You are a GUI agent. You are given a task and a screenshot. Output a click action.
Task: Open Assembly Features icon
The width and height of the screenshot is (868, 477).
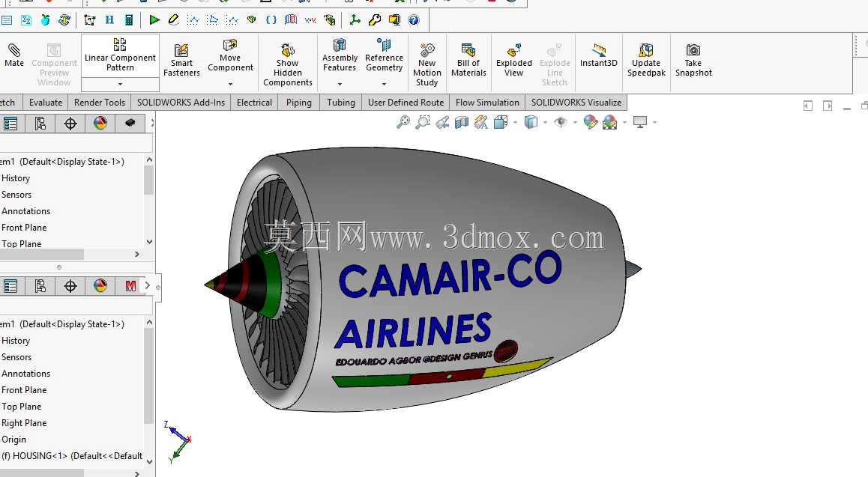pyautogui.click(x=340, y=45)
